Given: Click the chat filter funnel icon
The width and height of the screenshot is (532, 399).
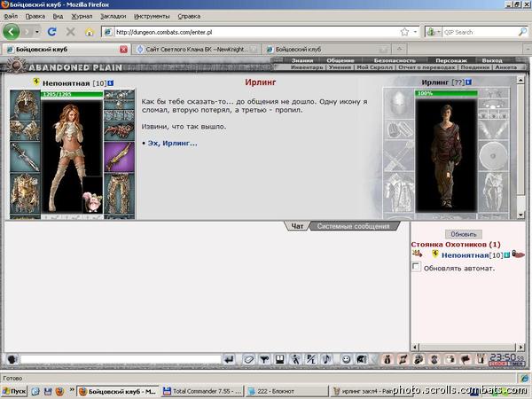Looking at the screenshot, I should (264, 359).
